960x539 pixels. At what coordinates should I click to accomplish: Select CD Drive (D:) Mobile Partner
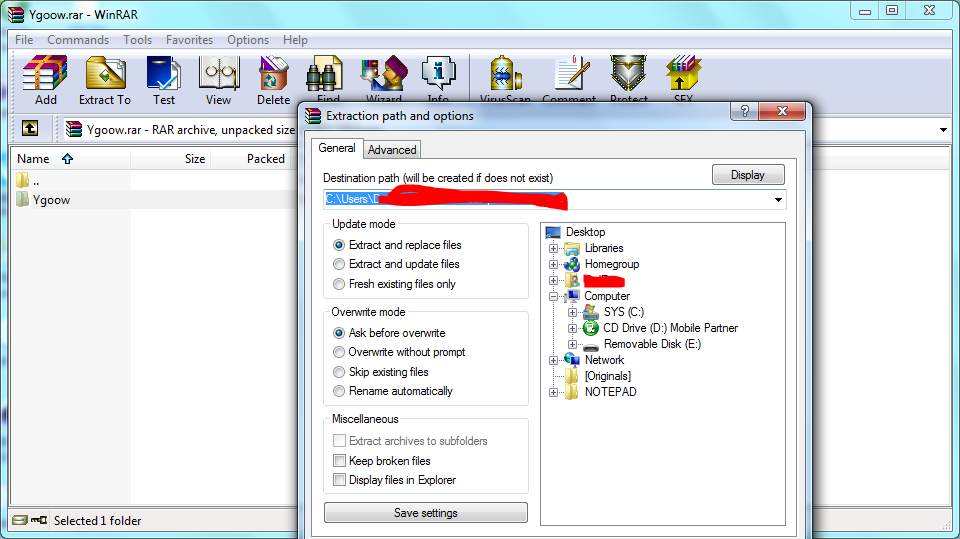(670, 328)
